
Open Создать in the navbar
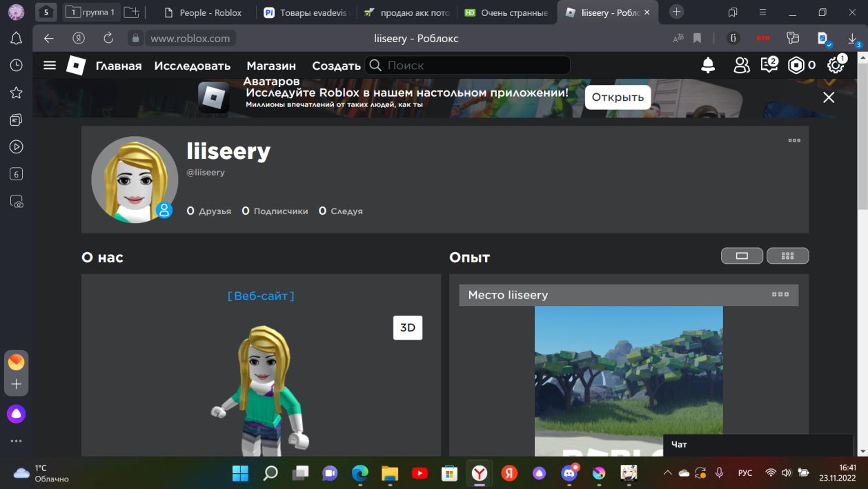336,66
